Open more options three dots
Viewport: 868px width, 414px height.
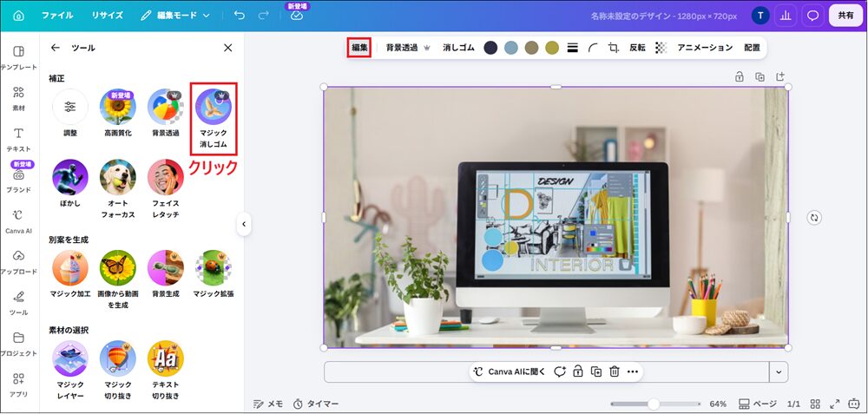[x=633, y=371]
